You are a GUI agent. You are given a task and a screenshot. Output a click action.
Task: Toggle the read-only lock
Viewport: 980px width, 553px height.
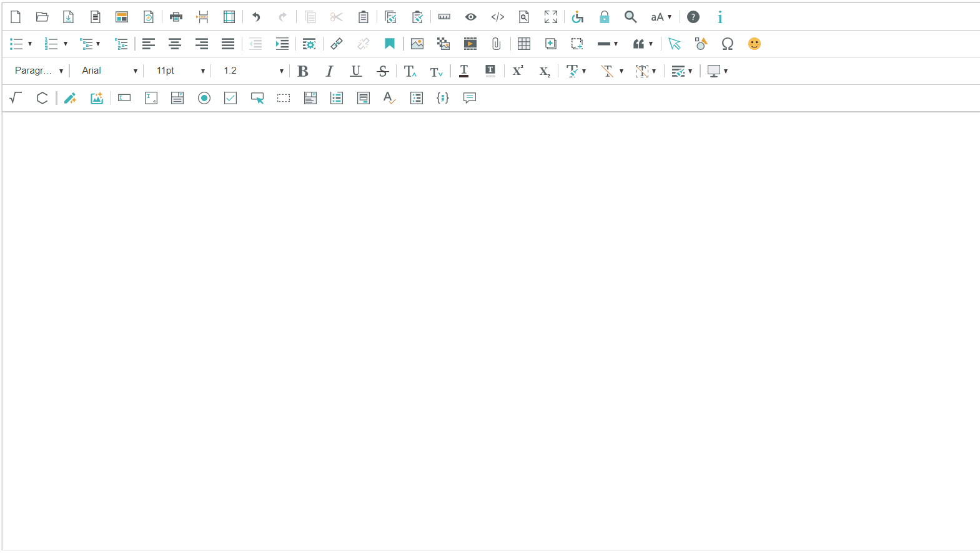tap(605, 17)
